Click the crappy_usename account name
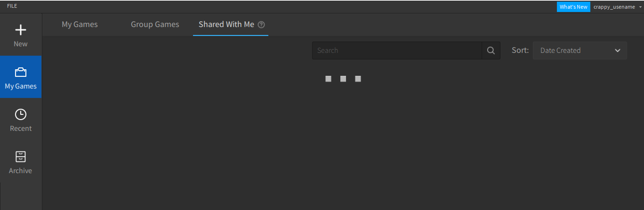Image resolution: width=644 pixels, height=210 pixels. [614, 7]
